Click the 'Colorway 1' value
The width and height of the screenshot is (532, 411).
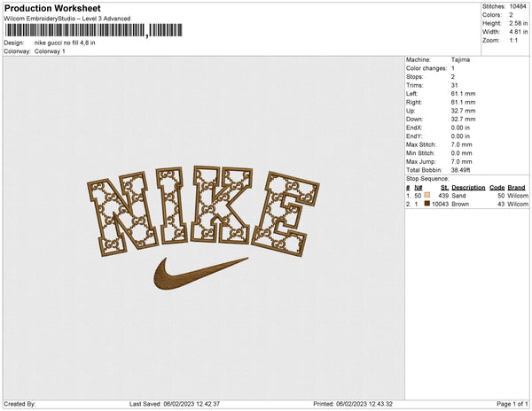pyautogui.click(x=50, y=51)
